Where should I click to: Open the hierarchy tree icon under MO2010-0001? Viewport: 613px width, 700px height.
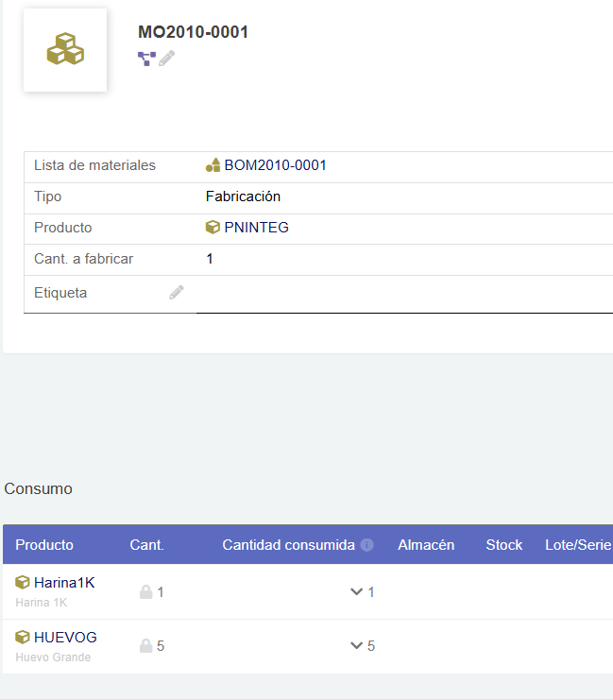click(x=146, y=59)
